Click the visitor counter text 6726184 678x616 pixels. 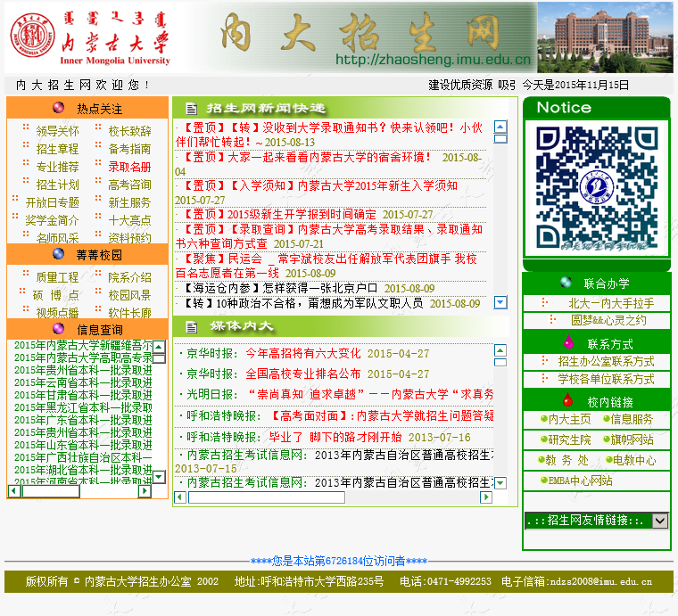click(343, 561)
